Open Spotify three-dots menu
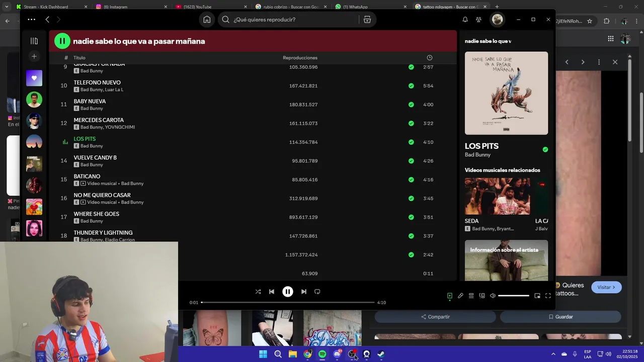Screen dimensions: 644x362 [x=31, y=20]
